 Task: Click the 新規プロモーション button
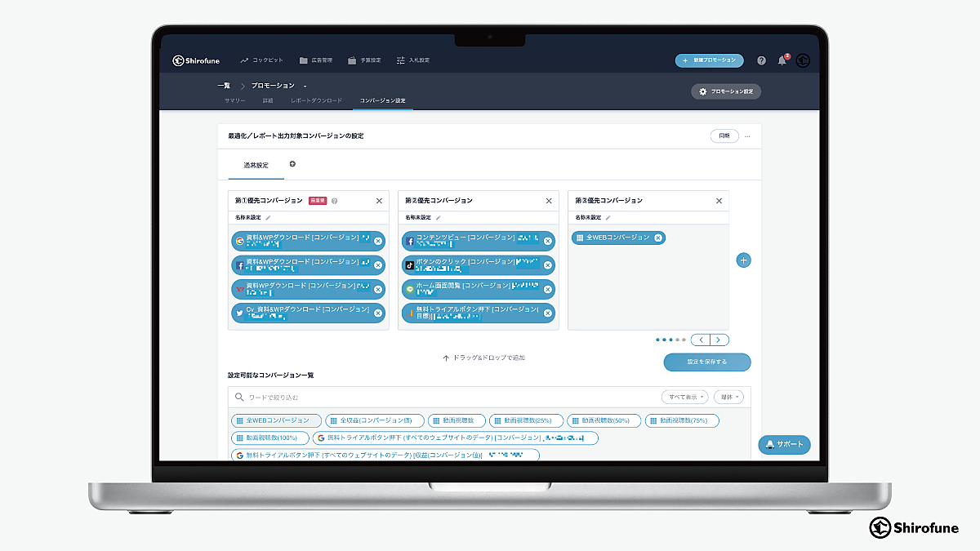point(709,60)
